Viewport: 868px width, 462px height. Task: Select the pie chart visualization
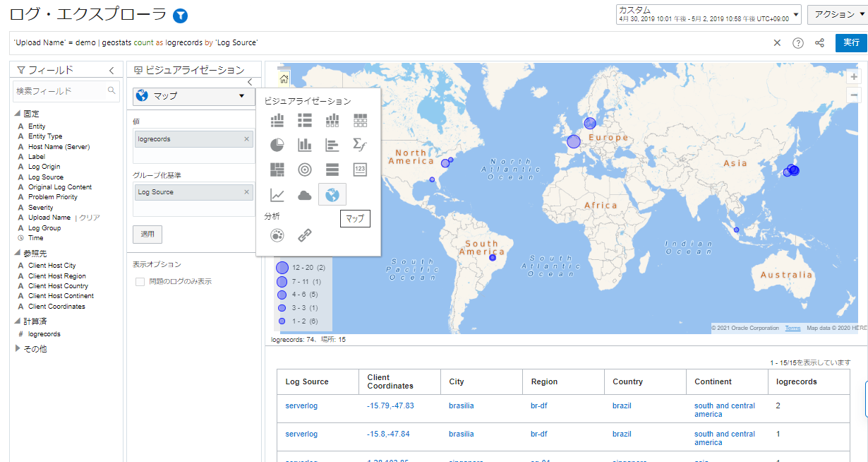pyautogui.click(x=277, y=145)
